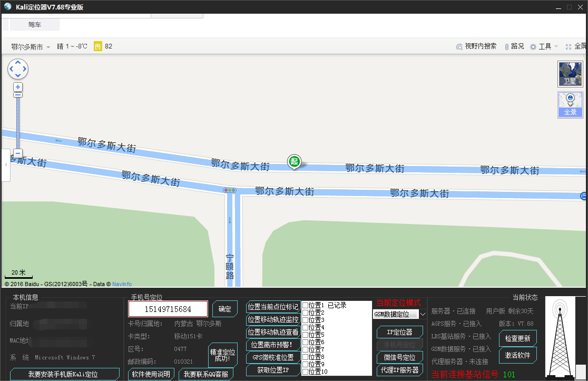Screen dimensions: 588x381
Task: Expand the GSM数据定位 mode combo box
Action: (x=423, y=314)
